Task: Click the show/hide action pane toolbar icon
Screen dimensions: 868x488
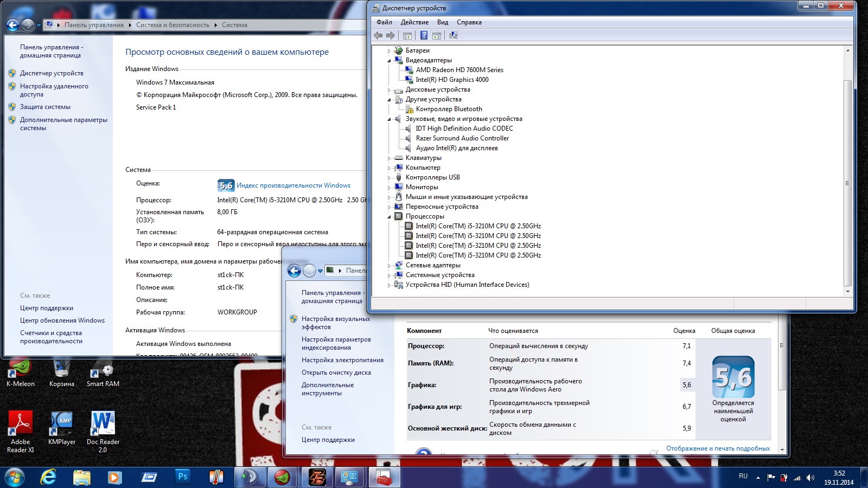Action: coord(437,35)
